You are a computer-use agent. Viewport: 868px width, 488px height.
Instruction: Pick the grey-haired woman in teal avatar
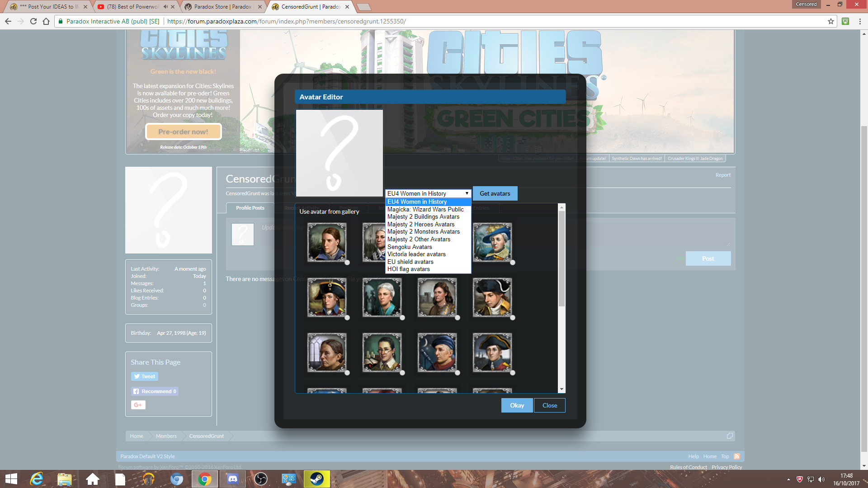click(x=382, y=297)
